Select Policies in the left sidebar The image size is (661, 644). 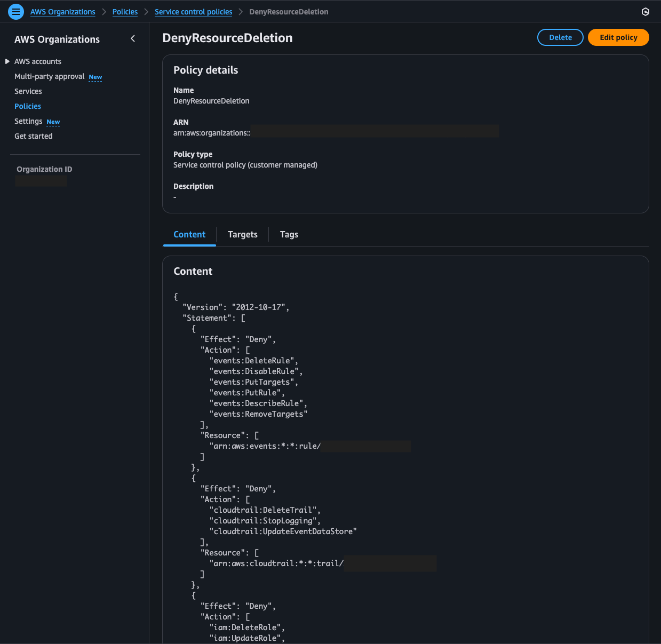click(x=28, y=106)
